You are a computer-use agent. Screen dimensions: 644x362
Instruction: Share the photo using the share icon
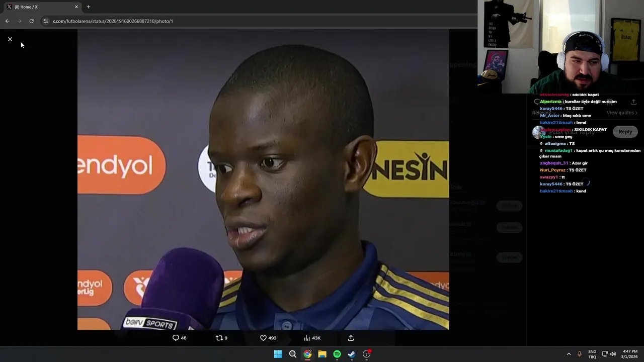pos(351,338)
